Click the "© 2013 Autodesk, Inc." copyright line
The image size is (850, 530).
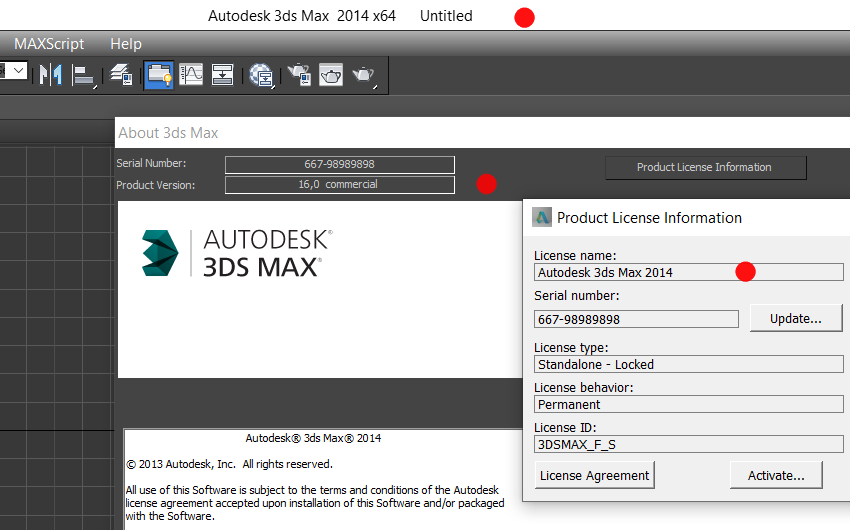coord(229,464)
